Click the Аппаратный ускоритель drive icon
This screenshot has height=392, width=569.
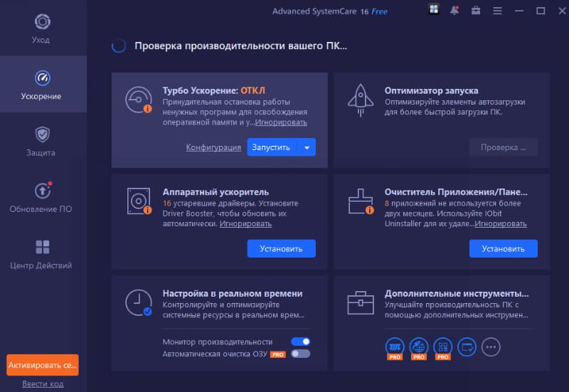[x=139, y=201]
